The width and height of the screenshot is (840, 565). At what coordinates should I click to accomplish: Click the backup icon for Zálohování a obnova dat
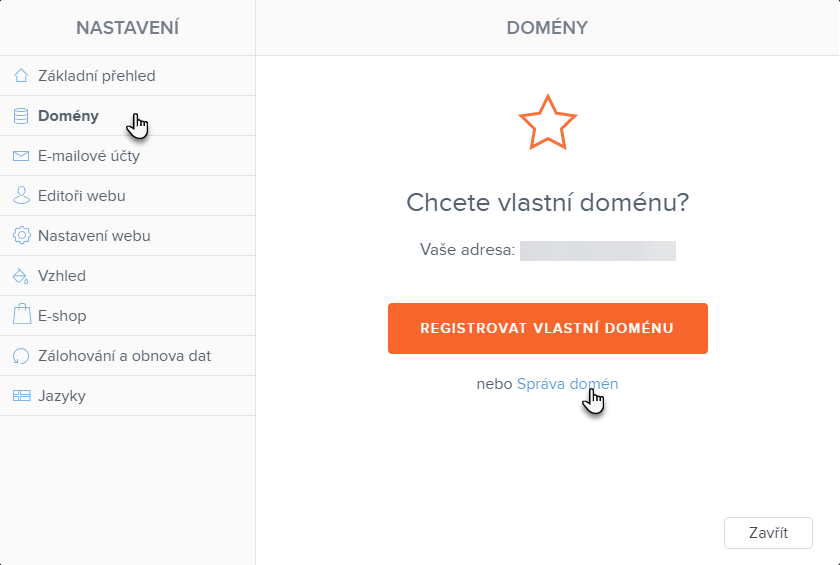pyautogui.click(x=21, y=356)
